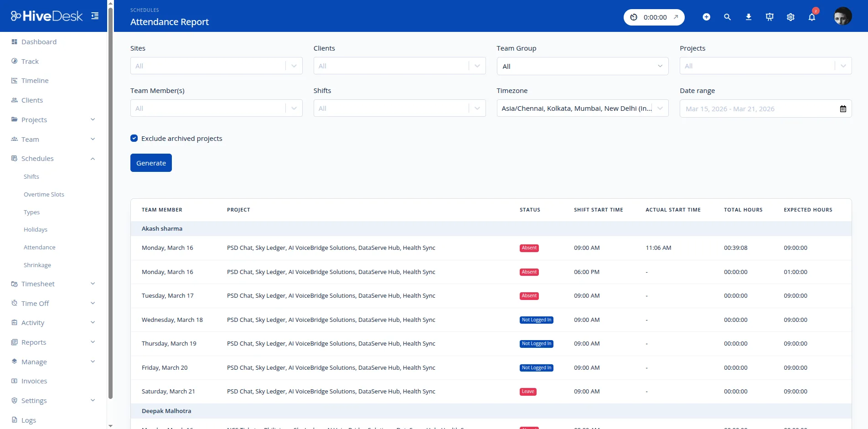
Task: Click the HiveDesk logo
Action: pos(46,16)
